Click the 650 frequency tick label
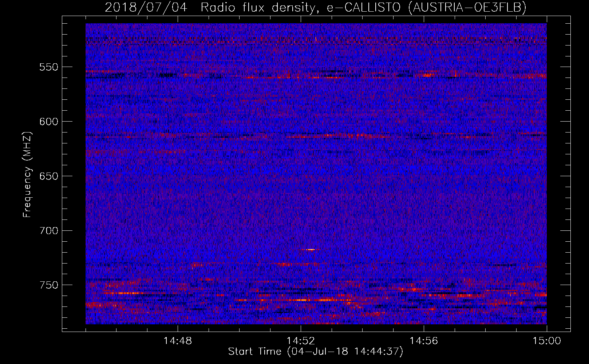 point(49,176)
